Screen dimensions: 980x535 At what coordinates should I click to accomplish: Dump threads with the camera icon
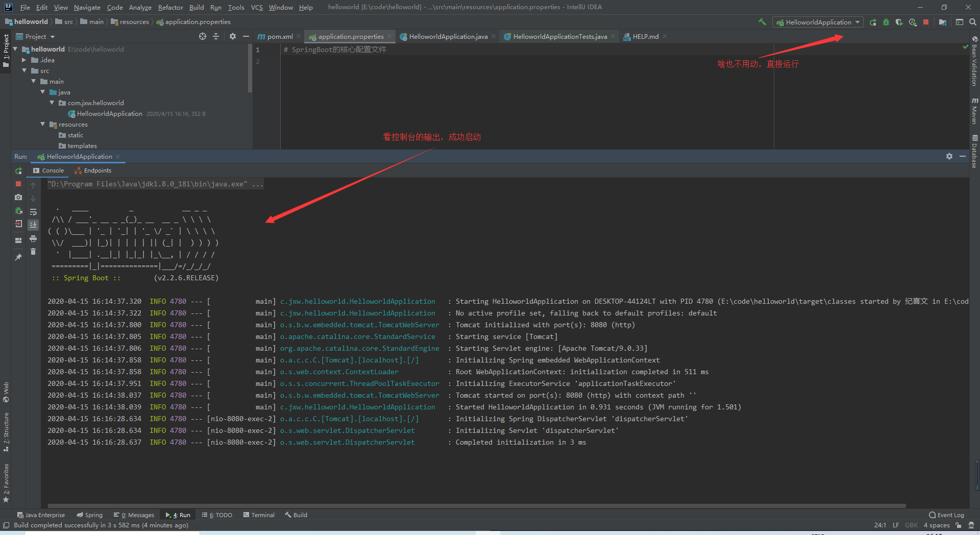[x=18, y=197]
